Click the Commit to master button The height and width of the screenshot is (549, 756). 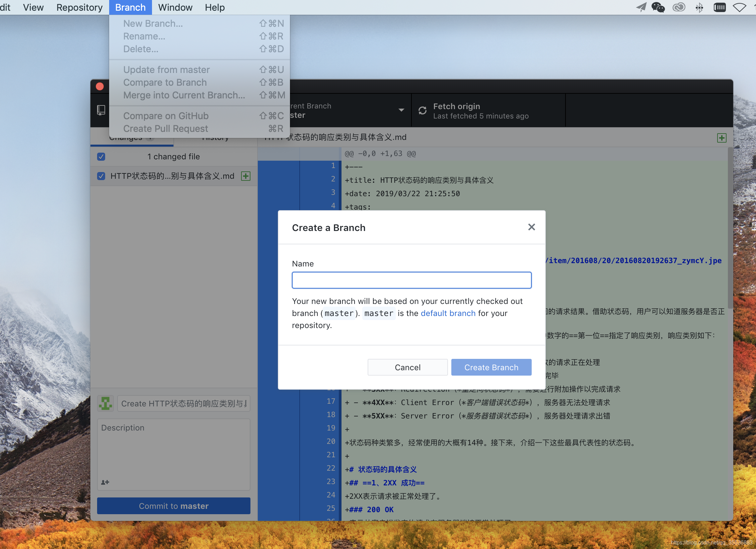[x=173, y=506]
